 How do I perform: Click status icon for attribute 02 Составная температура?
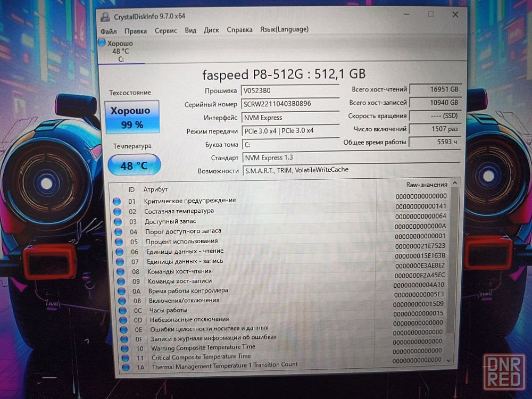118,212
